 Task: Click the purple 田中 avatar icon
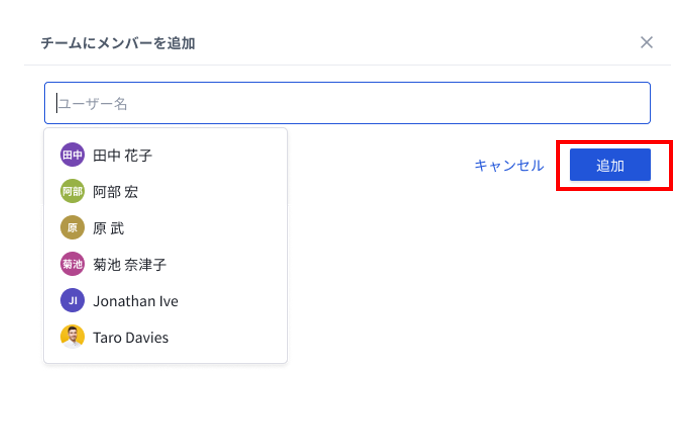click(72, 155)
